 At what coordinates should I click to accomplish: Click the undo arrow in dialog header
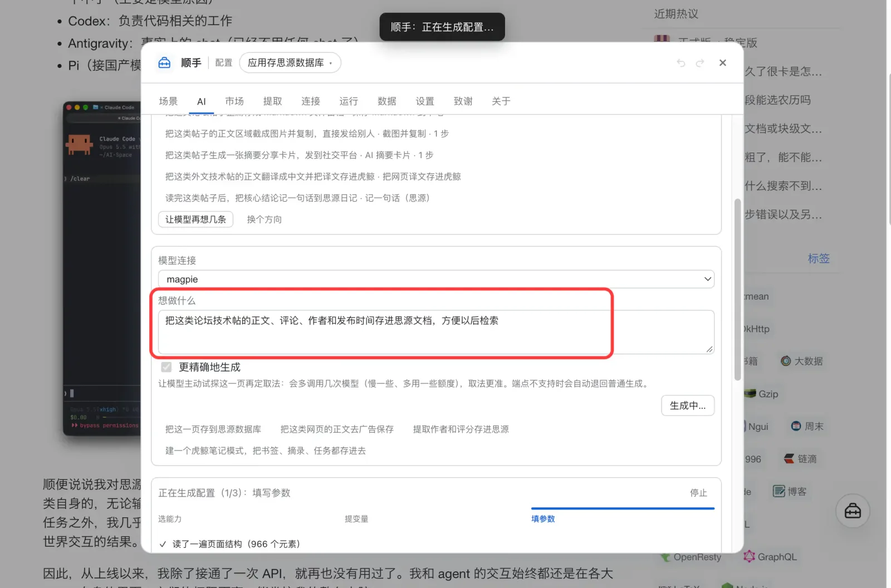[681, 63]
